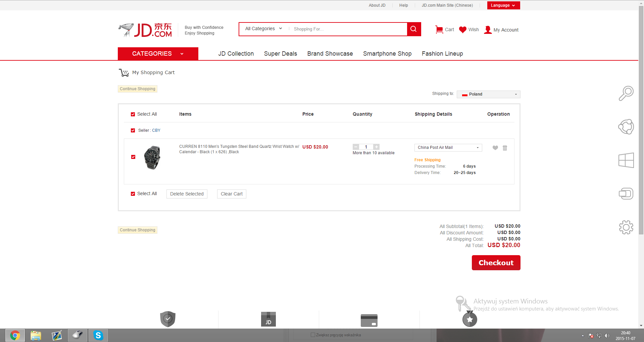Open the CURREN 8110 watch product title

point(239,149)
